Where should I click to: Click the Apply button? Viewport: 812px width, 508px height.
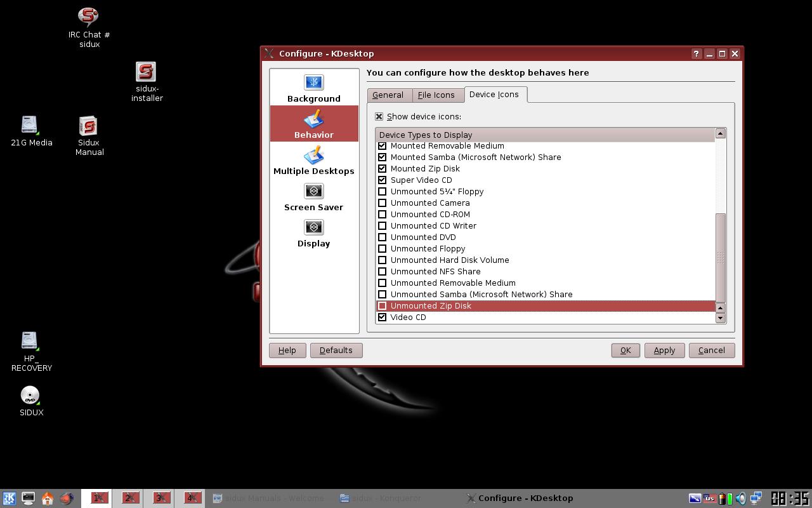click(664, 351)
